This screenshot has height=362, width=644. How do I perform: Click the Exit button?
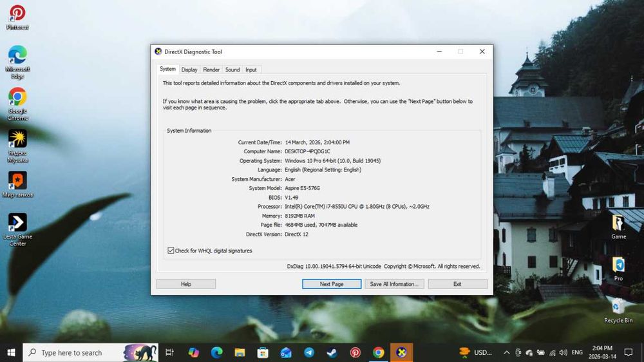(457, 284)
